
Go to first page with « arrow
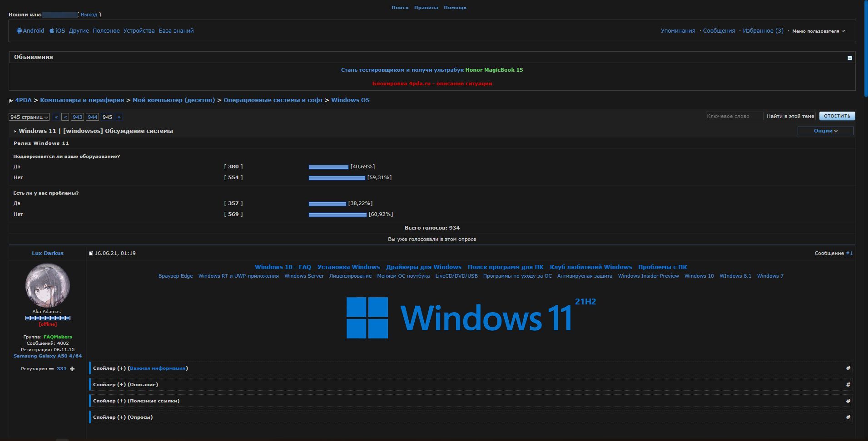click(56, 117)
